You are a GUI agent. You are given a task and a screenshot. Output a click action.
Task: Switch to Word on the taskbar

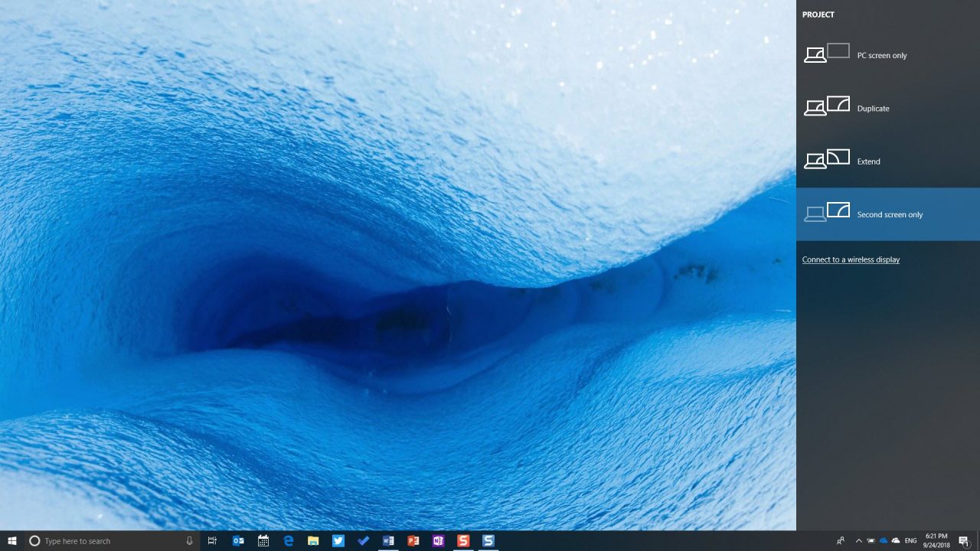pyautogui.click(x=388, y=541)
